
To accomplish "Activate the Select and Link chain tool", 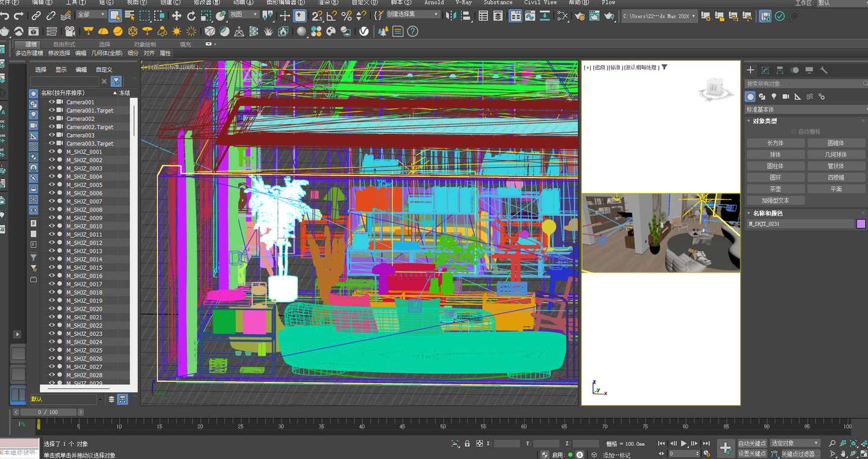I will [x=36, y=16].
